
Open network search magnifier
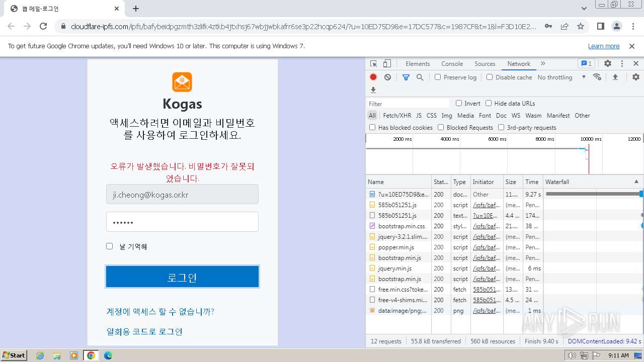(x=420, y=77)
